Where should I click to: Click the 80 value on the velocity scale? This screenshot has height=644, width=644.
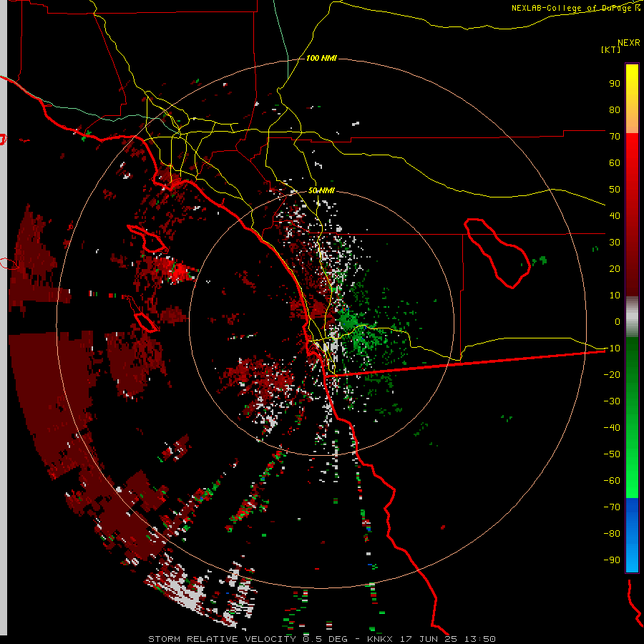(615, 109)
